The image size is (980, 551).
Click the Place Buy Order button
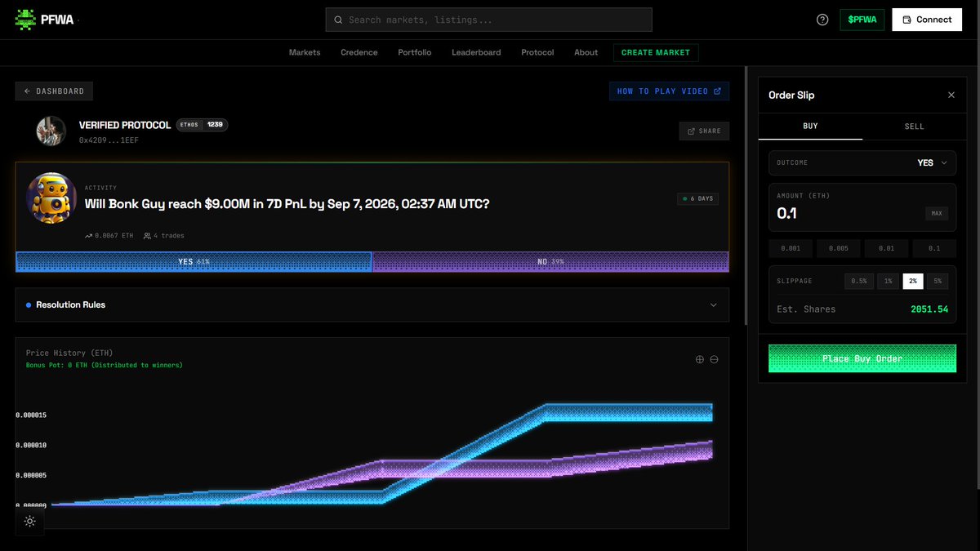click(862, 358)
